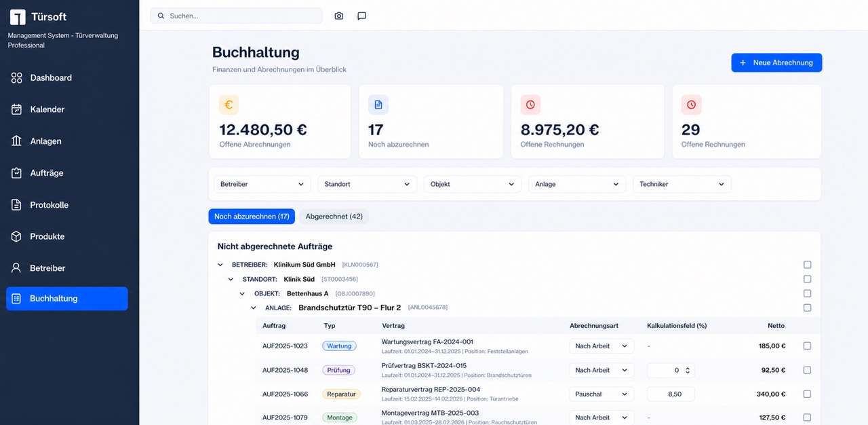Check the AUF2025-1066 row checkbox
The width and height of the screenshot is (868, 425).
807,394
